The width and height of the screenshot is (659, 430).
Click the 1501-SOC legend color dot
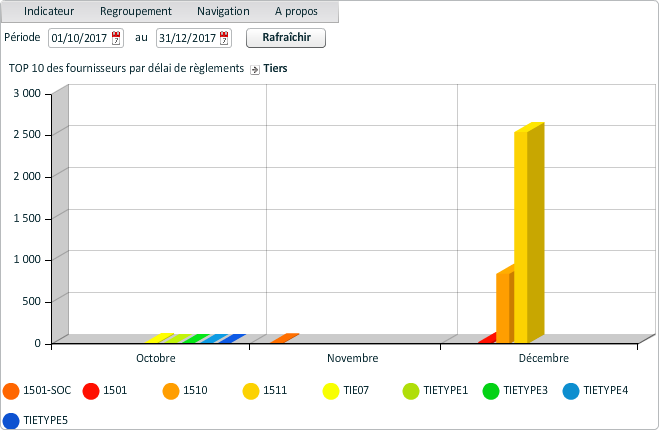pos(11,391)
